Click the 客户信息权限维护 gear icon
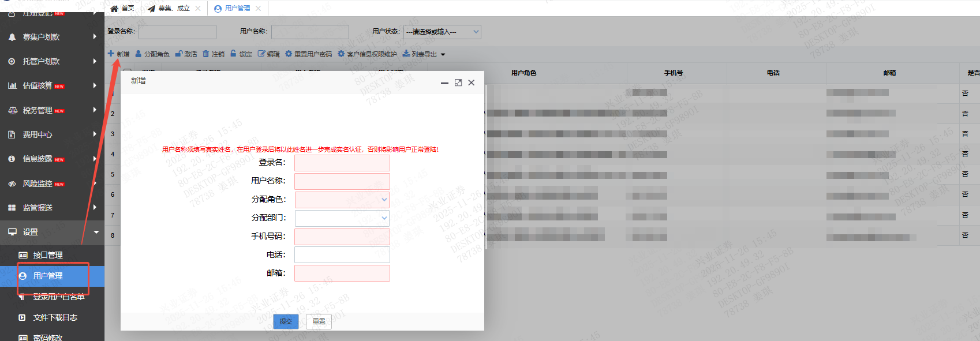The width and height of the screenshot is (980, 341). point(341,54)
